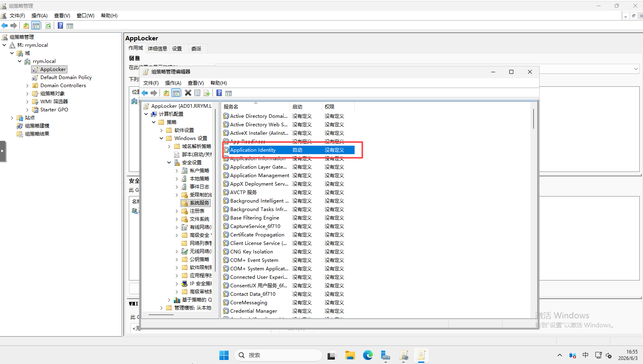643x364 pixels.
Task: Select the Application Identity service row
Action: (x=288, y=150)
